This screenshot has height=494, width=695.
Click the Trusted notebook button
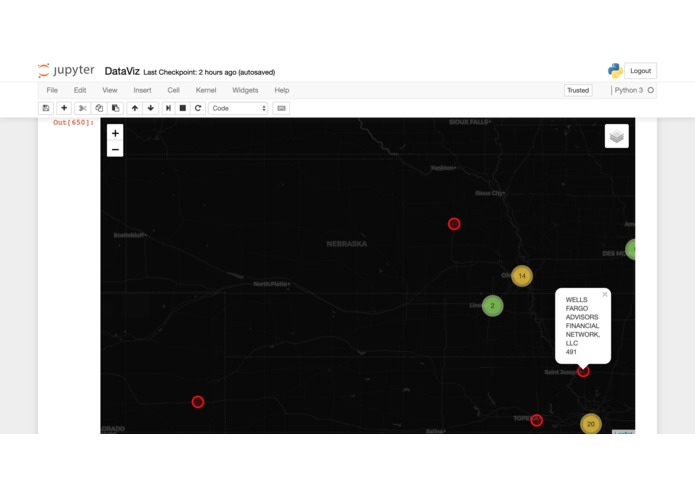578,90
